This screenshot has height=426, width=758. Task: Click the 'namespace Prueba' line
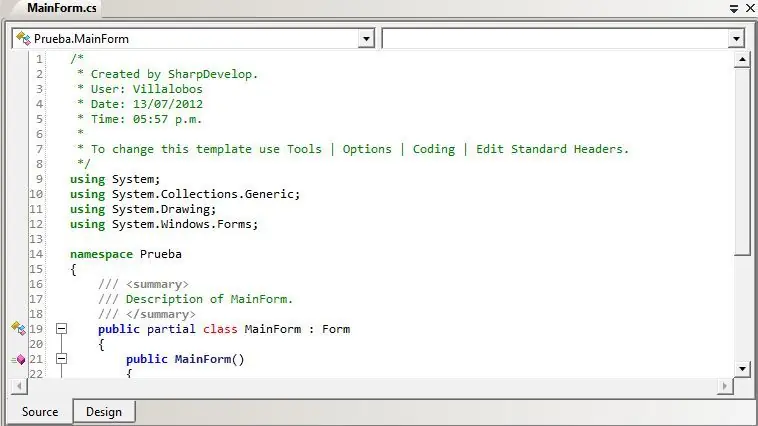click(126, 254)
